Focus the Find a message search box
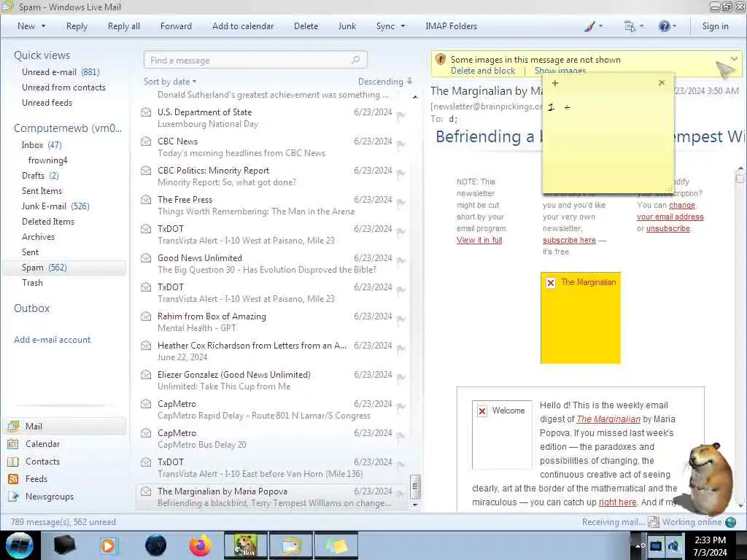 (x=255, y=60)
